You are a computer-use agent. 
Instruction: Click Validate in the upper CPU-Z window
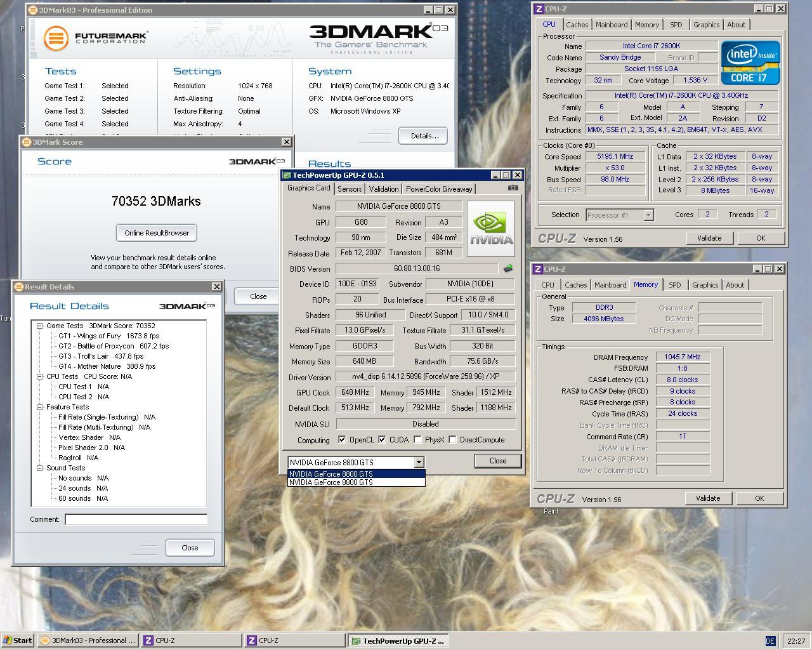709,238
